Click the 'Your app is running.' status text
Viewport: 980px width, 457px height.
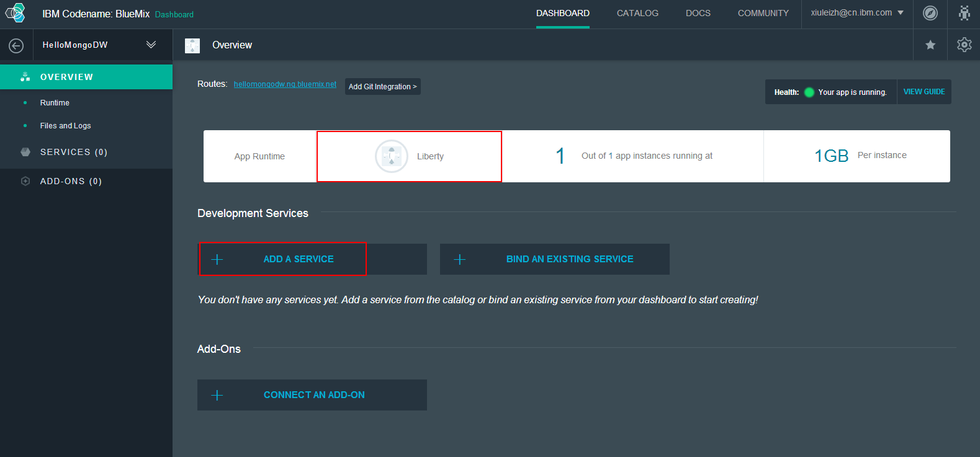click(x=852, y=92)
